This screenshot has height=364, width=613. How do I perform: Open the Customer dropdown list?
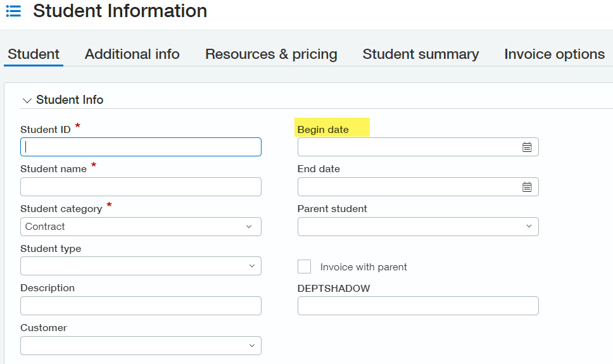click(x=251, y=346)
